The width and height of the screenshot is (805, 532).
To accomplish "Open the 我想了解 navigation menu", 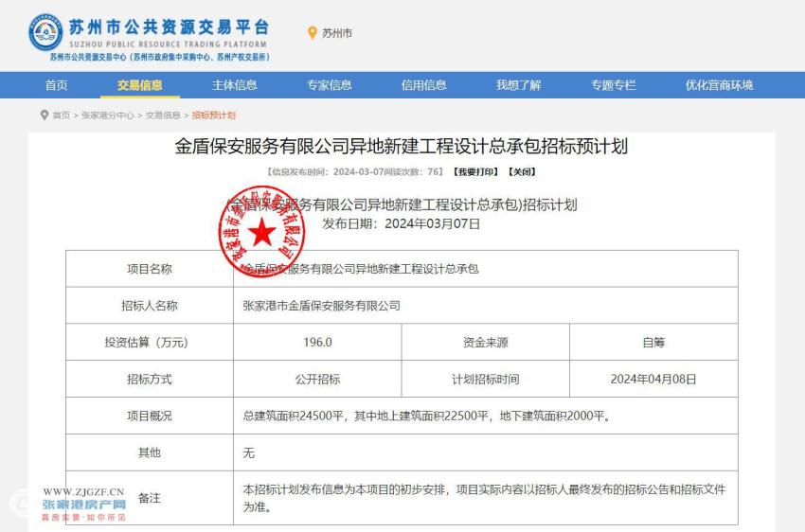I will (x=518, y=85).
